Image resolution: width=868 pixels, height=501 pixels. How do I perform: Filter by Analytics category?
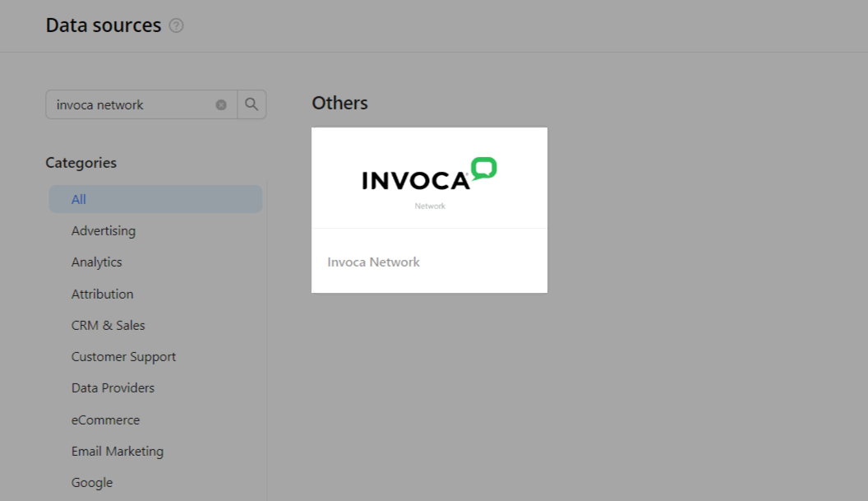pos(96,262)
